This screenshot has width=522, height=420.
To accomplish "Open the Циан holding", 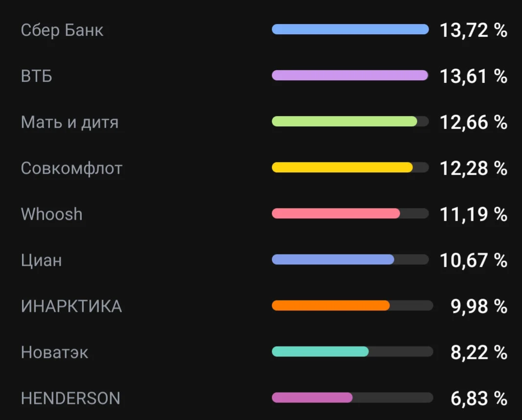I will click(x=41, y=260).
